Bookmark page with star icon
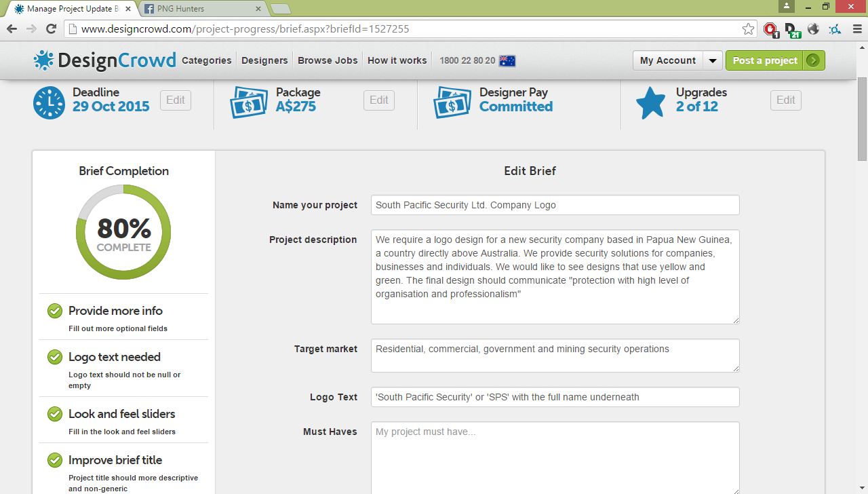868x494 pixels. coord(748,28)
